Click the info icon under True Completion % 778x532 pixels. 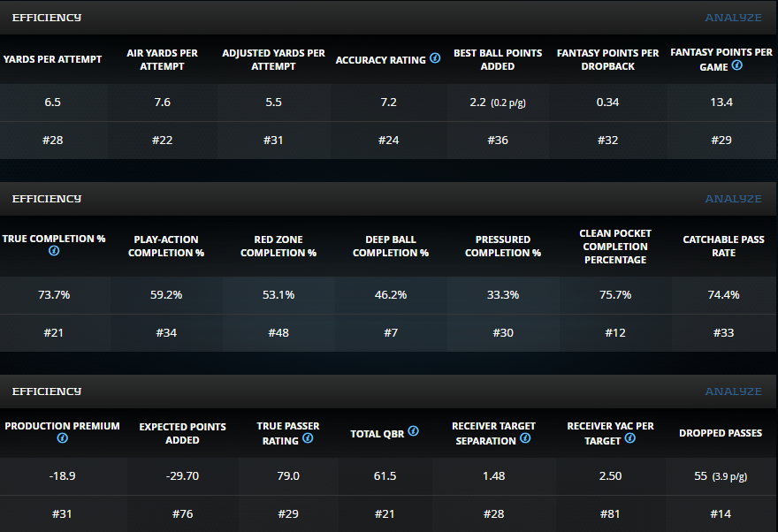[54, 251]
